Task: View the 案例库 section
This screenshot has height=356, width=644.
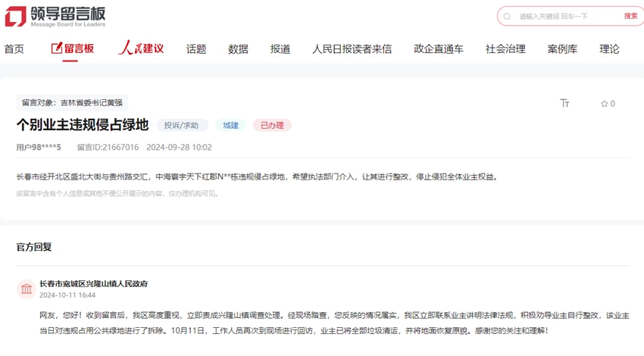Action: point(562,49)
